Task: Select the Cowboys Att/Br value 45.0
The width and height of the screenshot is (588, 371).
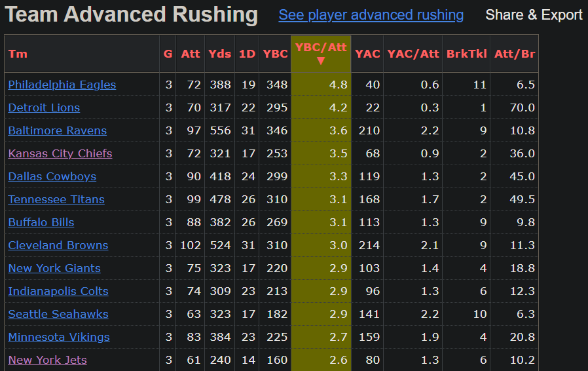Action: click(x=523, y=176)
